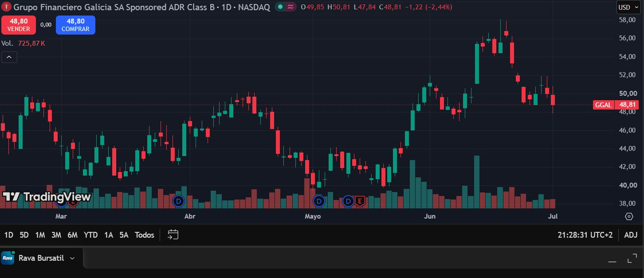
Task: Toggle the ADJ adjusted-data setting
Action: 630,235
